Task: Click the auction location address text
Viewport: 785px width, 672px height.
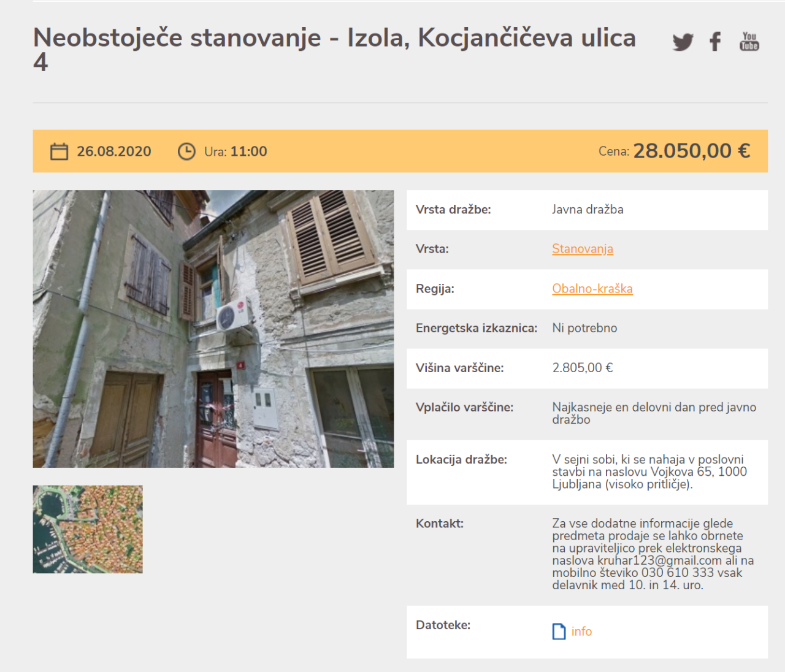Action: tap(649, 472)
